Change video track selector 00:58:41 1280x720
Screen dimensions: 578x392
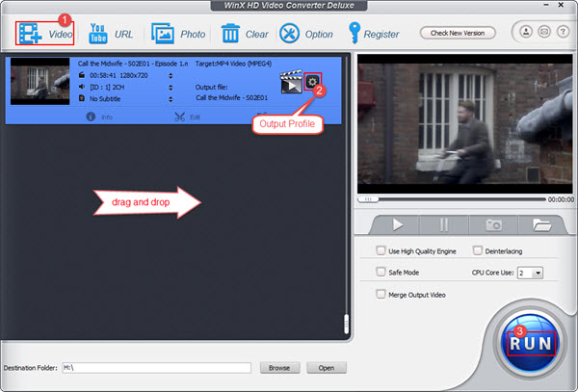[x=171, y=75]
